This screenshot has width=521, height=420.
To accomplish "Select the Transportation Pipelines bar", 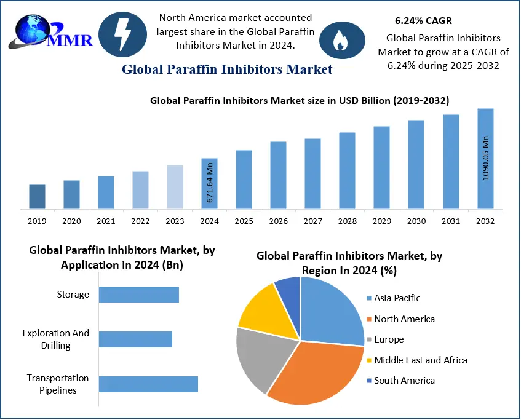I will click(x=148, y=384).
